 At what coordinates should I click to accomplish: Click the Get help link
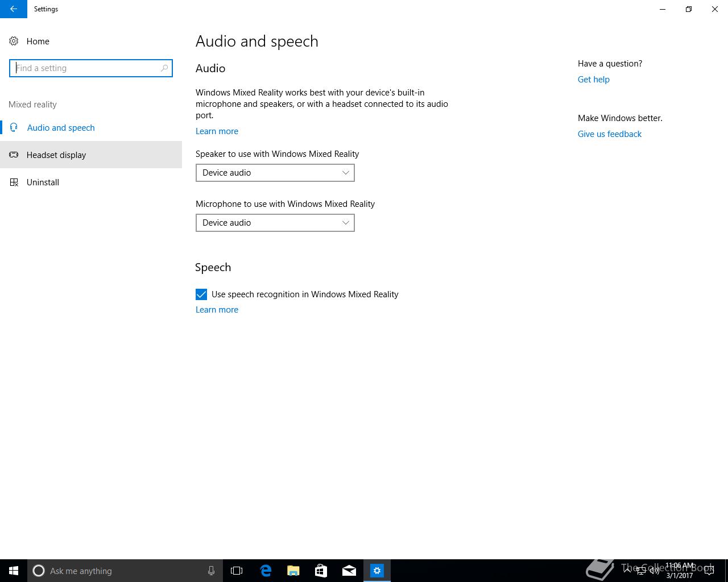click(x=594, y=80)
